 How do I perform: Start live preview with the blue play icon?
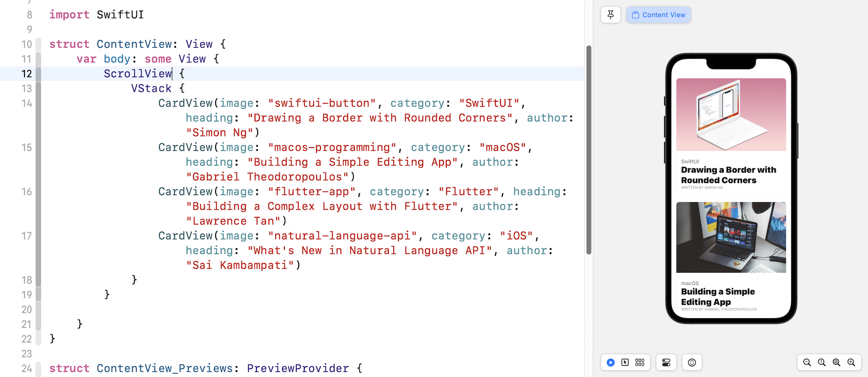click(611, 363)
